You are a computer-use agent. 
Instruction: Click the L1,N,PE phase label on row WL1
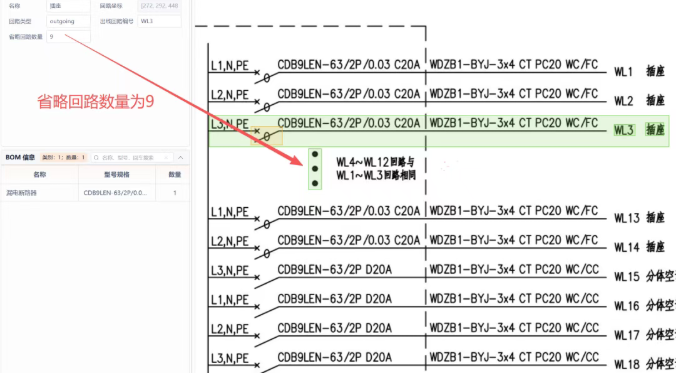pos(230,66)
